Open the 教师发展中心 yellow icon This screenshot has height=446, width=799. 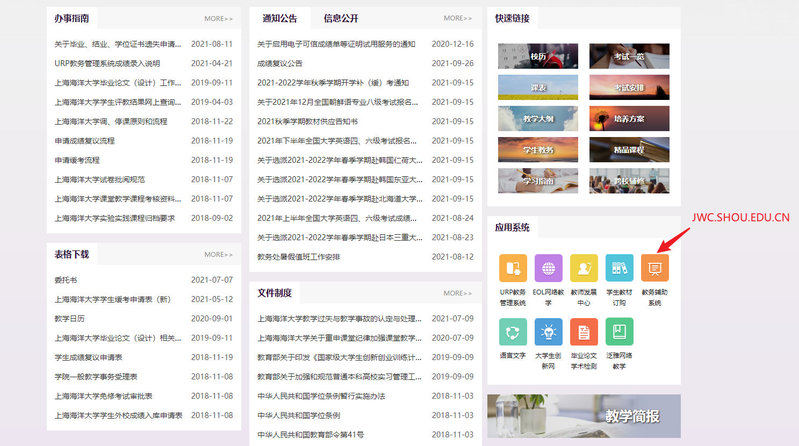point(583,269)
